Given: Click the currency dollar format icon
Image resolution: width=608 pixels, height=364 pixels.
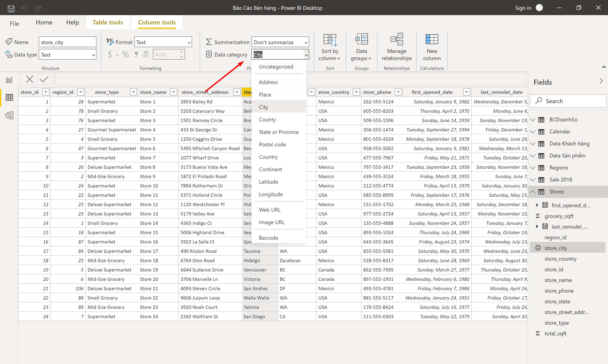Looking at the screenshot, I should coord(110,54).
